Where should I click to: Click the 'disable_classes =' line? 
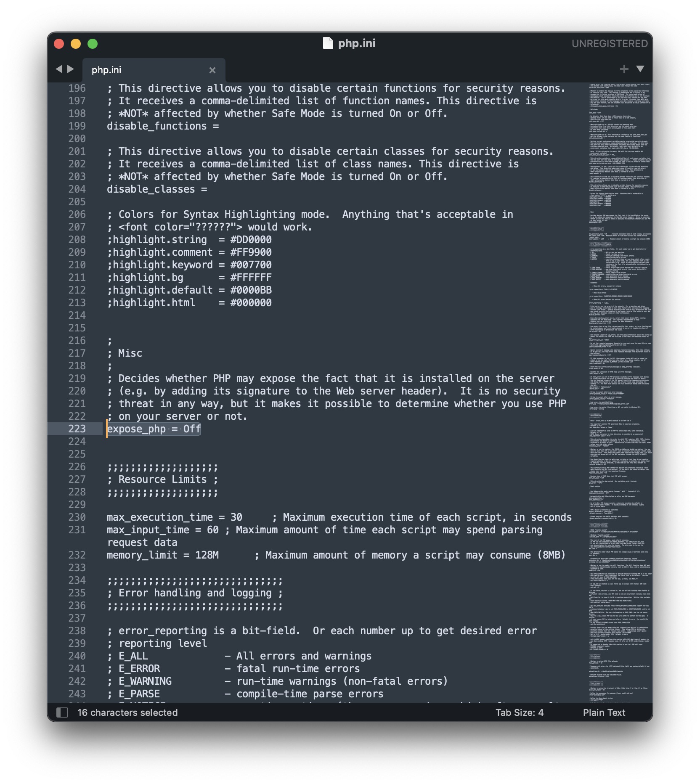tap(157, 189)
